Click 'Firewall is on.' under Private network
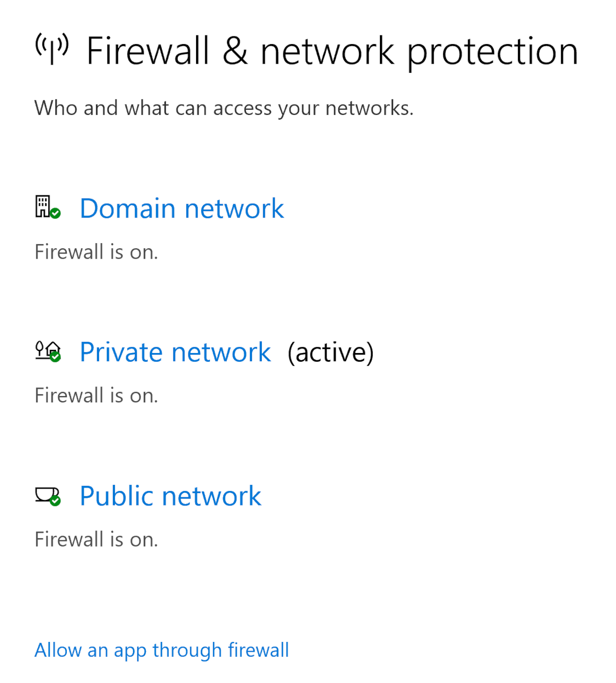This screenshot has height=683, width=616. 97,396
